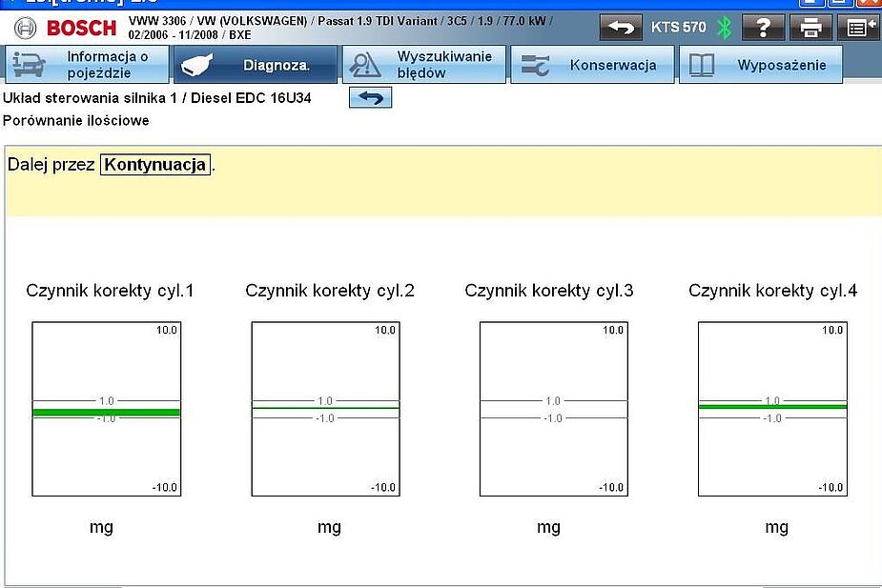Select the cylinder 2 correction graph

325,409
